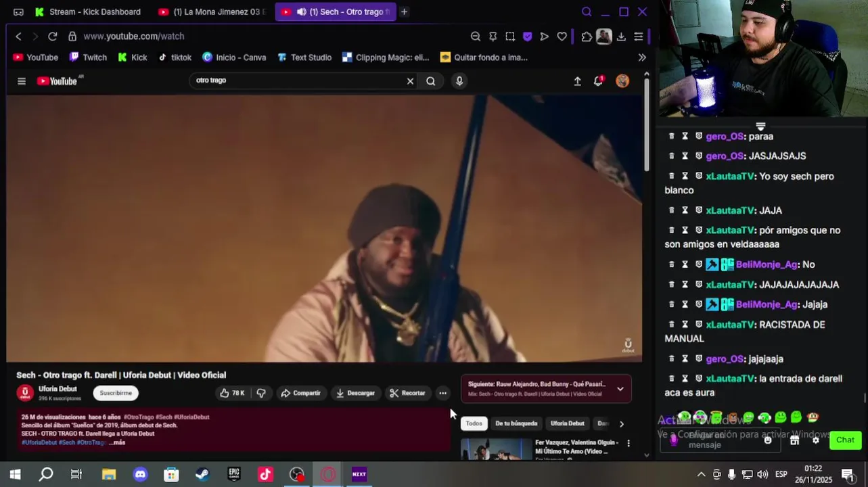
Task: Click the YouTube search magnifier button
Action: pyautogui.click(x=431, y=81)
